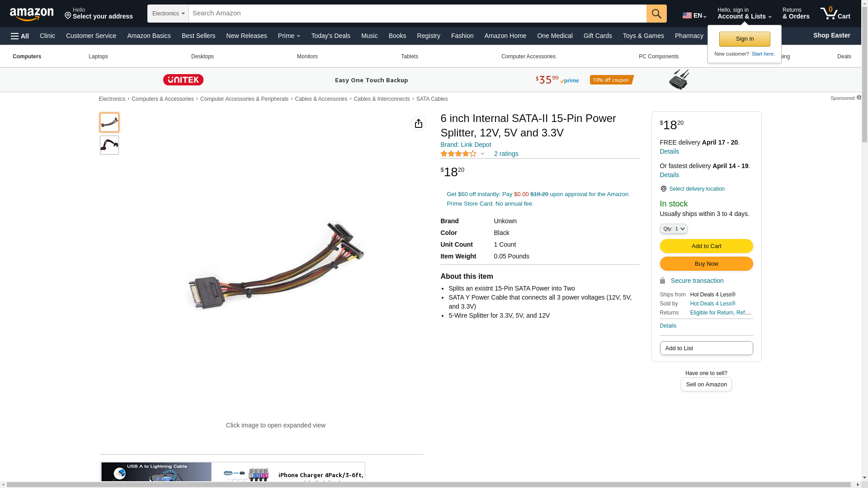Click the Amazon logo
Screen dimensions: 868x488
click(x=32, y=14)
